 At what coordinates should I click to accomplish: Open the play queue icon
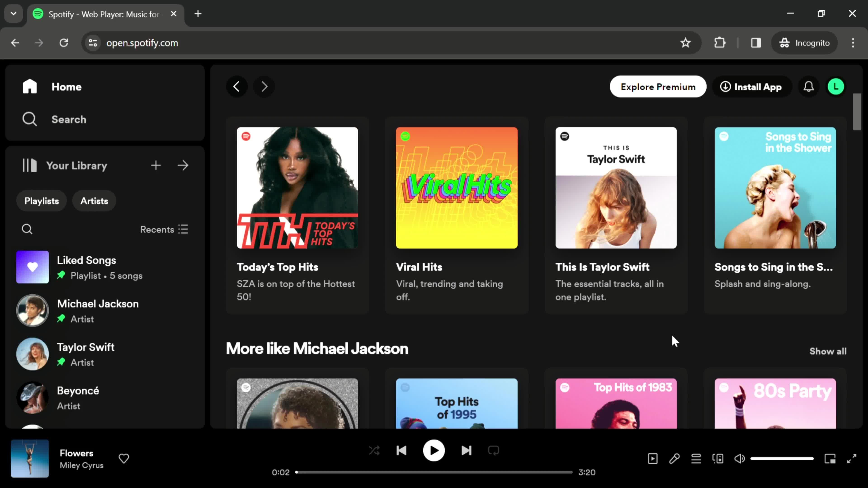[x=696, y=458]
